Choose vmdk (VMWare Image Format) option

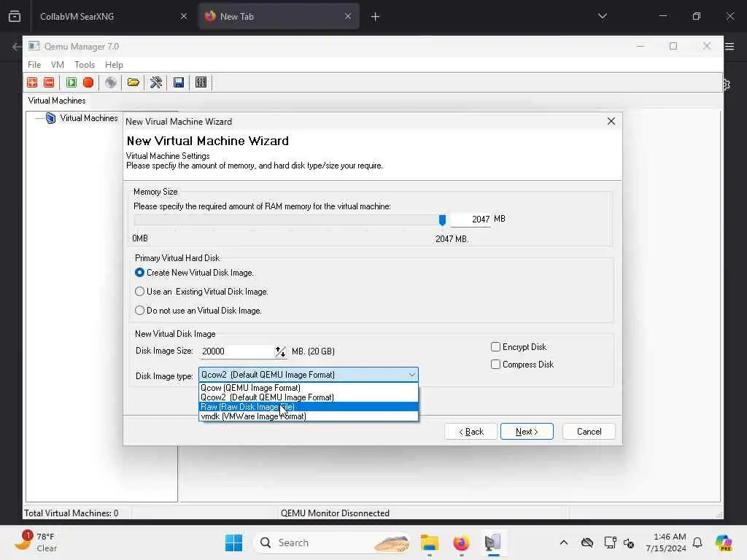pyautogui.click(x=309, y=416)
